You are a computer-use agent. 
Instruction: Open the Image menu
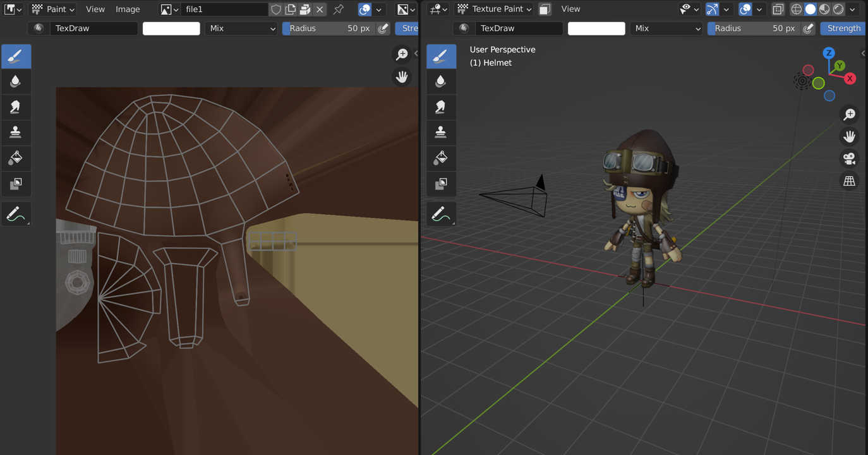coord(128,9)
